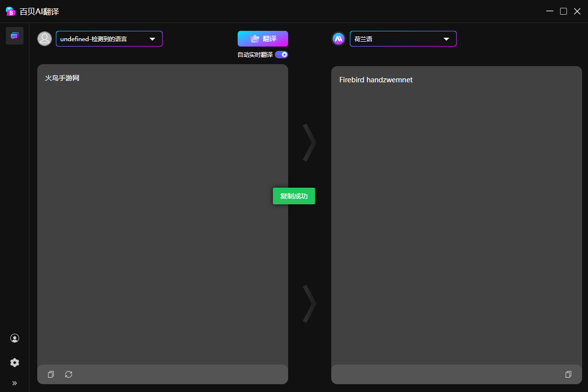The width and height of the screenshot is (588, 392).
Task: Open settings gear in the sidebar
Action: pyautogui.click(x=15, y=363)
